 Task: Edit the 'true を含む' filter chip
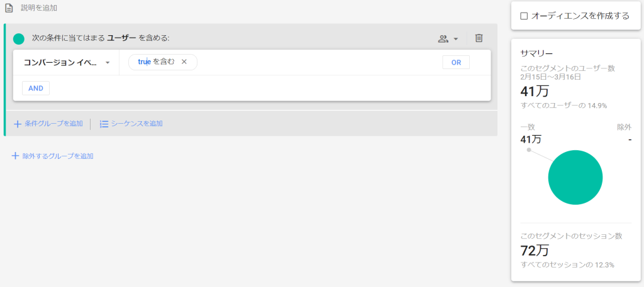[156, 62]
